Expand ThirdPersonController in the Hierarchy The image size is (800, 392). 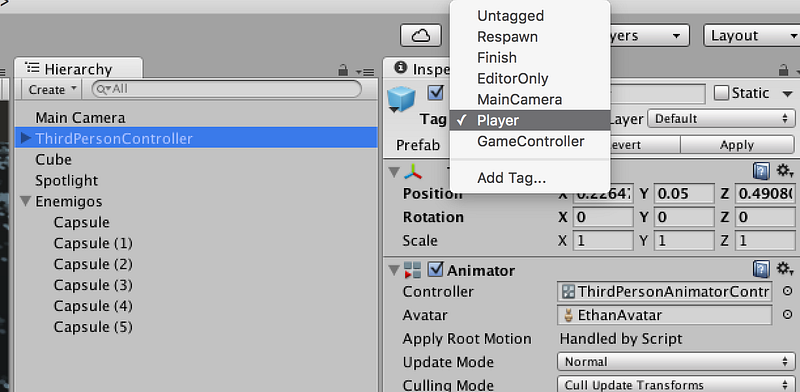(x=26, y=138)
